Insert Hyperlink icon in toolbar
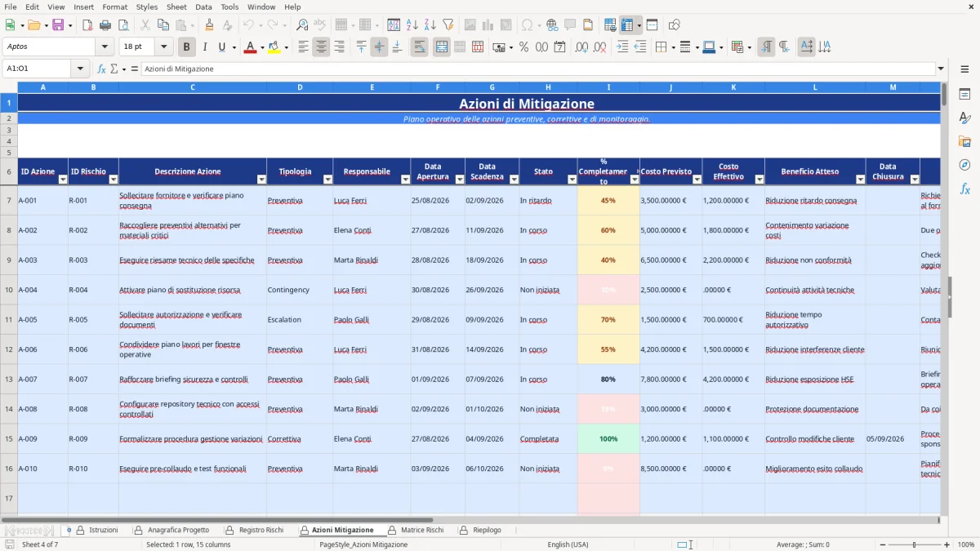The width and height of the screenshot is (980, 551). pos(552,25)
